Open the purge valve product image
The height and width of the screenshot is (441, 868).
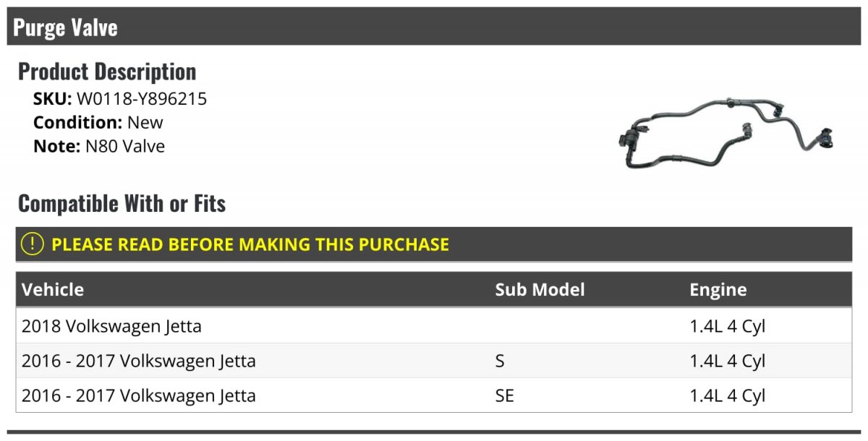coord(726,134)
